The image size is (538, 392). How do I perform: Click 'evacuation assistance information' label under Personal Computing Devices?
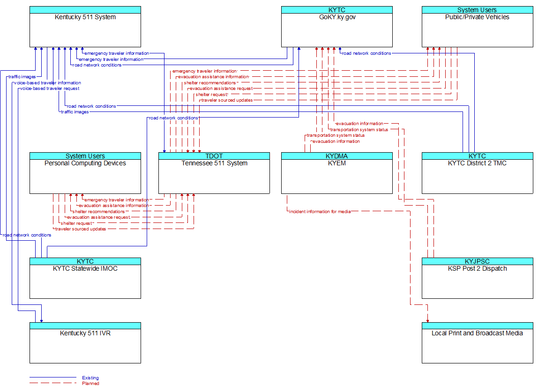point(113,206)
